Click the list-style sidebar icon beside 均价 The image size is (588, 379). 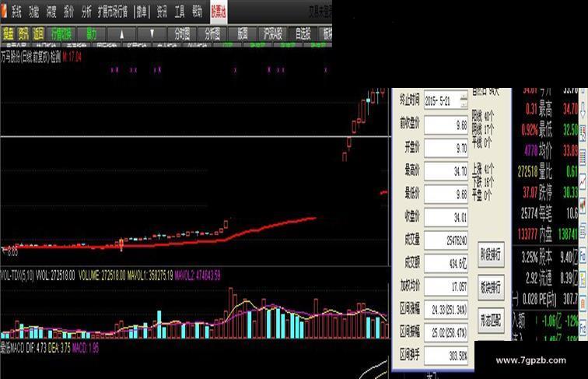583,157
